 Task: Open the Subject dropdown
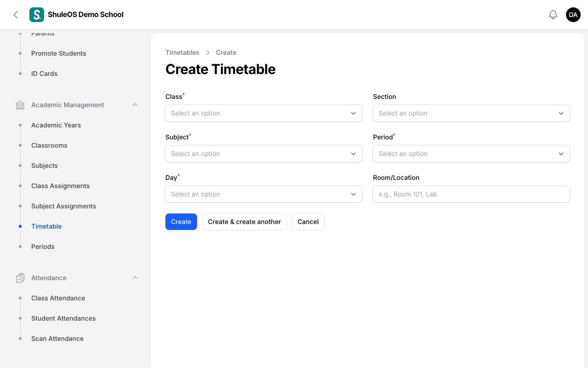[x=264, y=154]
